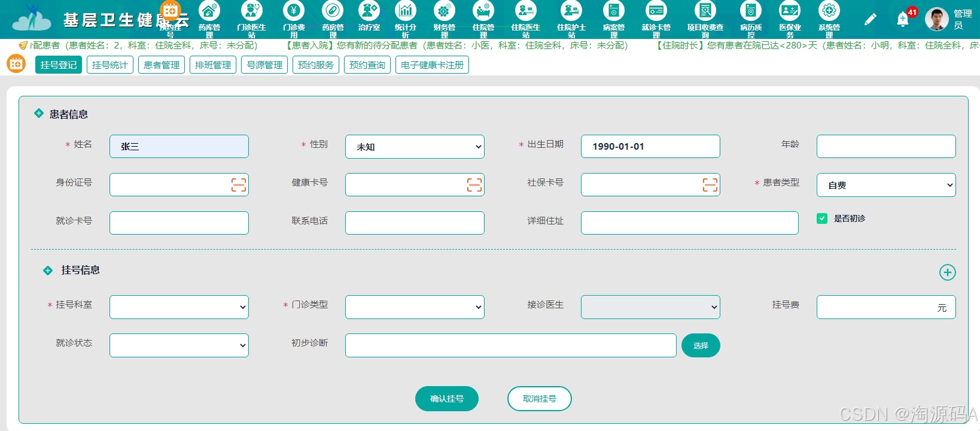Click the cloud logo of 基层卫生健康云
Screen dimensions: 980x431
pos(32,19)
